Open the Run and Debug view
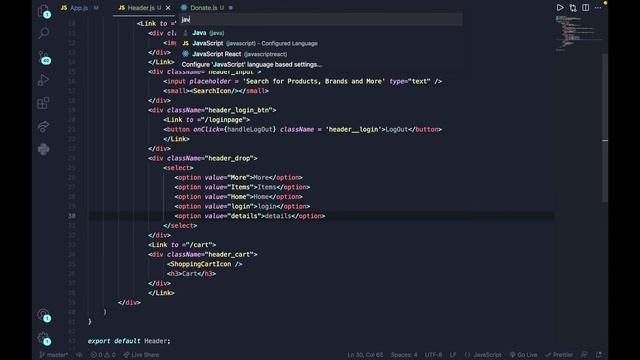The width and height of the screenshot is (640, 360). coord(43,80)
